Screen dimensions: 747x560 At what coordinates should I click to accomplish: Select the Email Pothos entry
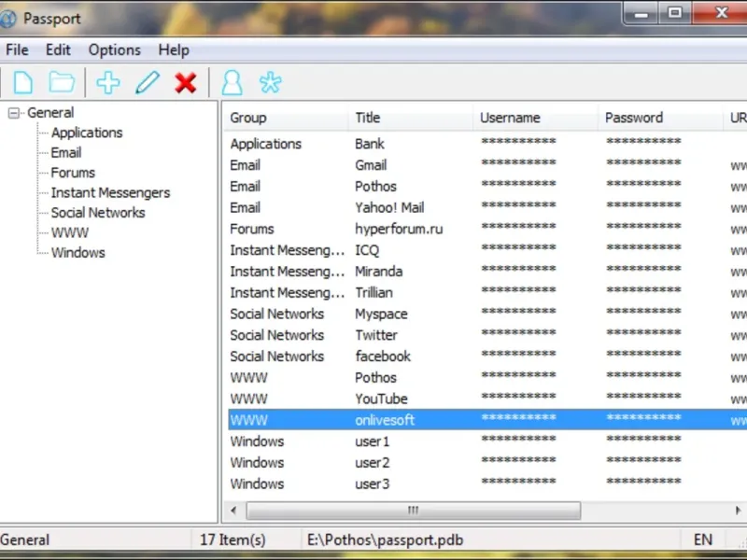pos(487,186)
